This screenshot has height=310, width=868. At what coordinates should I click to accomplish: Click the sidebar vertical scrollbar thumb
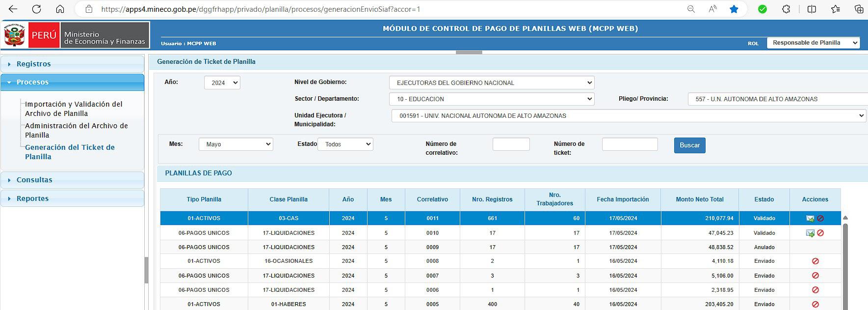pos(146,270)
